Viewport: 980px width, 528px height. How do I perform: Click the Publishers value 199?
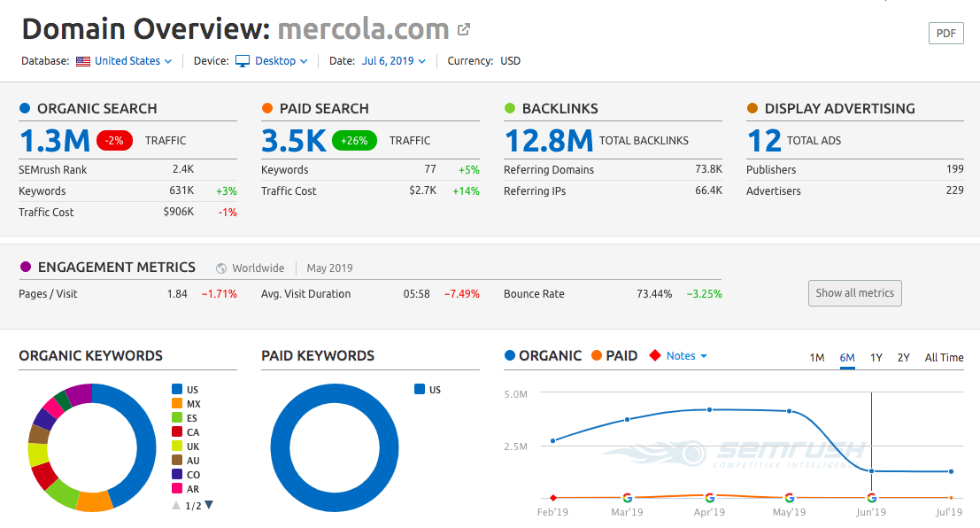[x=955, y=169]
